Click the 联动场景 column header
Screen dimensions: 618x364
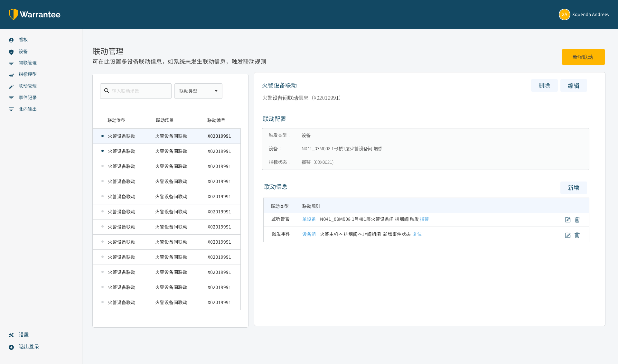[165, 120]
